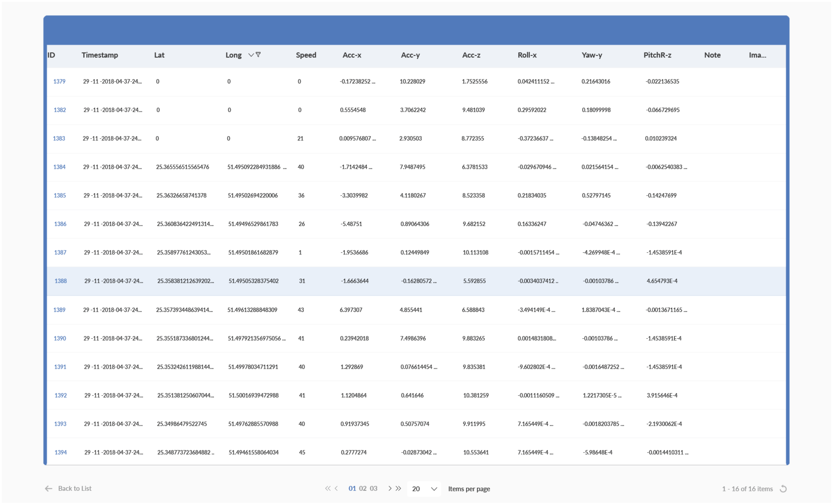Click the Acc-x column header

point(352,55)
